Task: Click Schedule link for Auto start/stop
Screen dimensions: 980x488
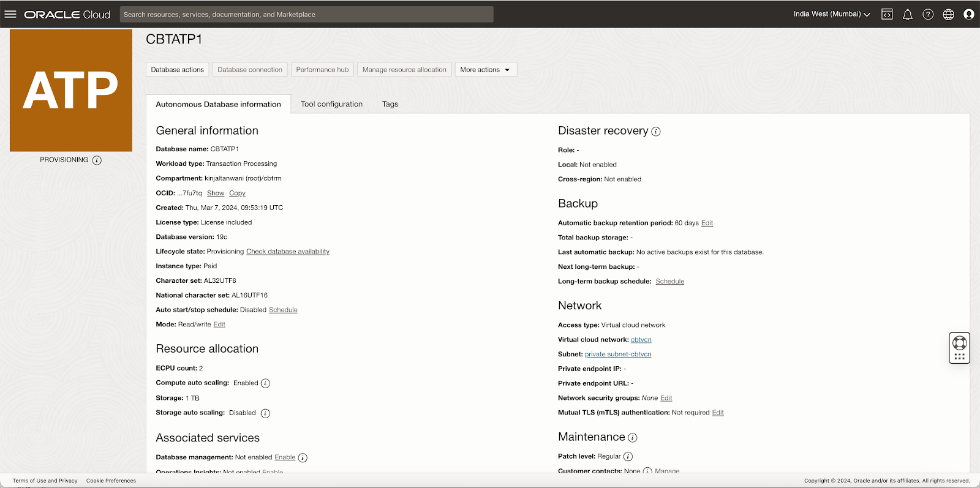Action: (283, 310)
